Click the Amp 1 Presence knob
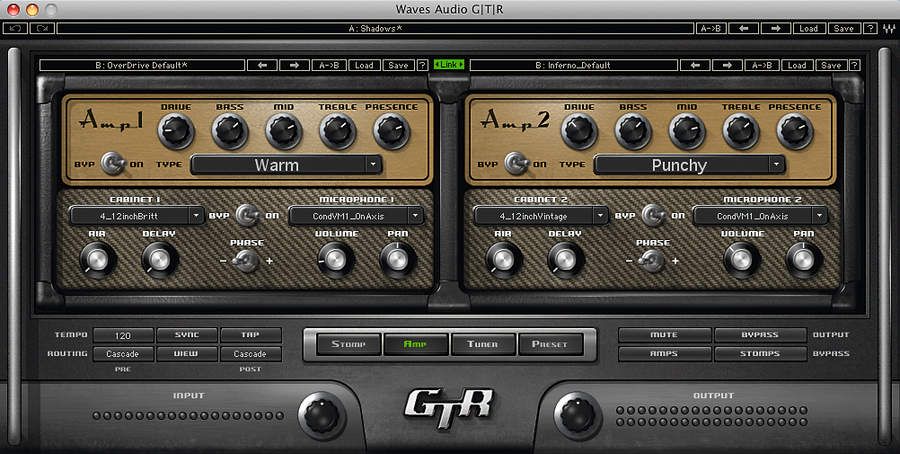 [x=391, y=131]
